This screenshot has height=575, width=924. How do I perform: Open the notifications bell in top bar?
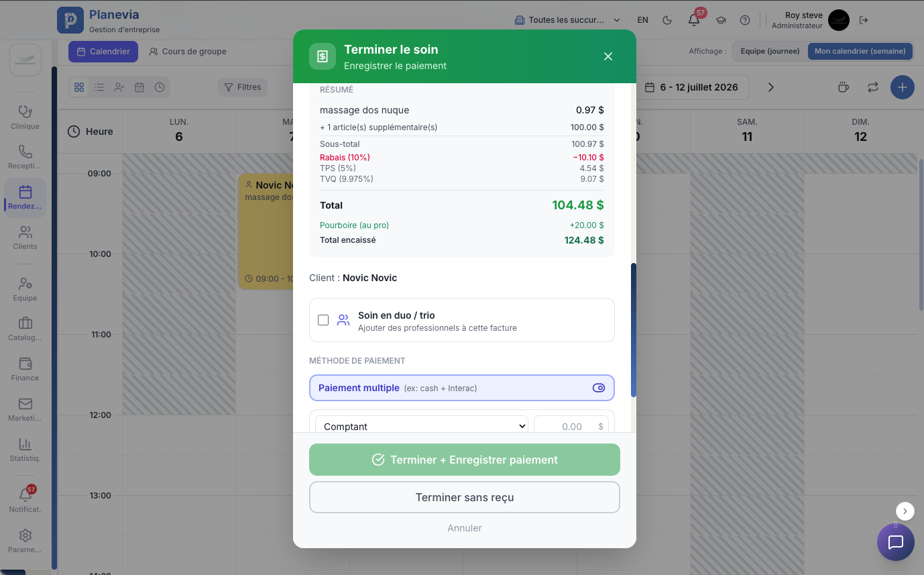tap(694, 20)
